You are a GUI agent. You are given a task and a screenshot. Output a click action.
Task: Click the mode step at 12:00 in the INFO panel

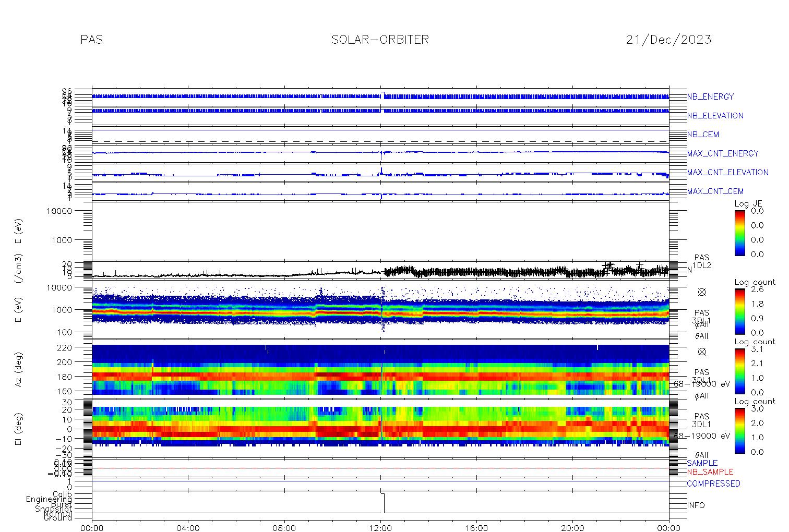point(383,503)
